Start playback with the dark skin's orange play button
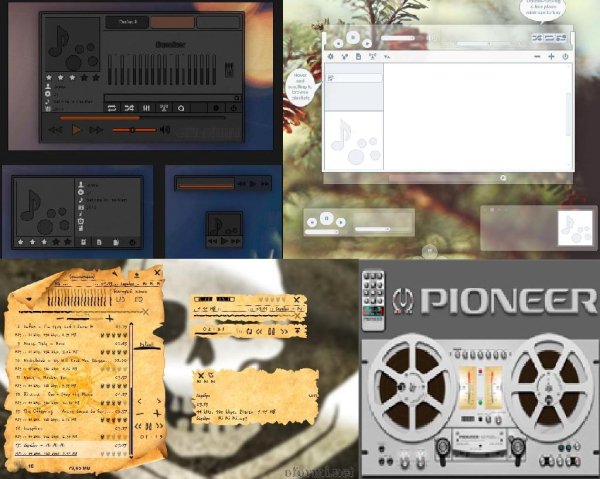Image resolution: width=600 pixels, height=479 pixels. 76,130
